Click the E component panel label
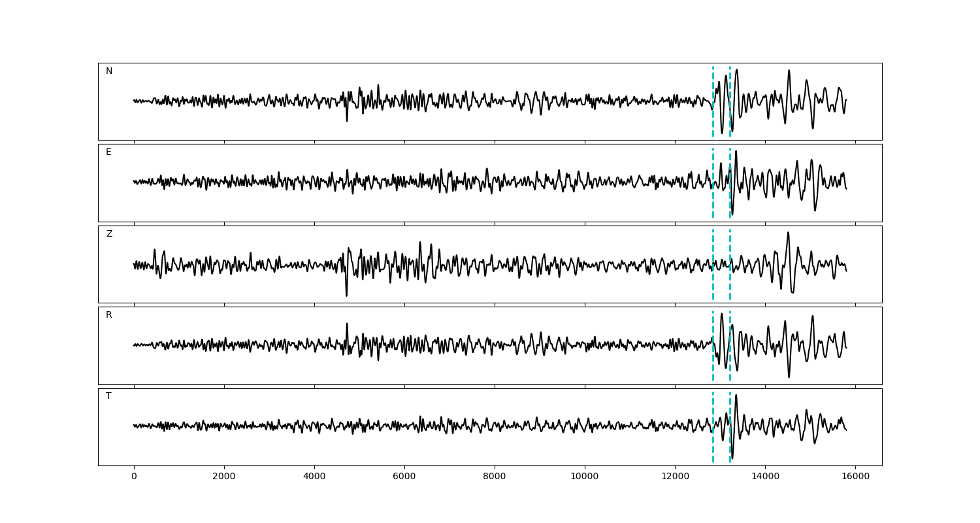 (x=108, y=152)
